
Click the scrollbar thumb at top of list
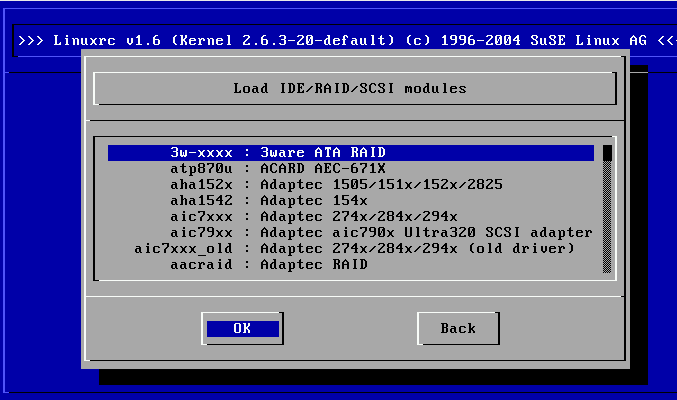607,153
